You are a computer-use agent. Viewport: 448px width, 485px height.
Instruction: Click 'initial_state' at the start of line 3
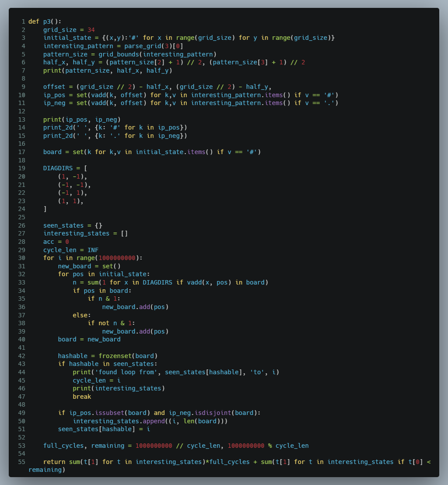(x=67, y=38)
